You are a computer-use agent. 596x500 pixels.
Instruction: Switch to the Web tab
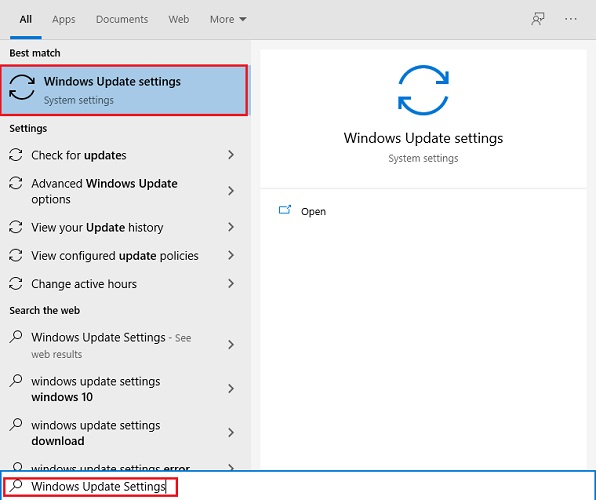[x=179, y=19]
